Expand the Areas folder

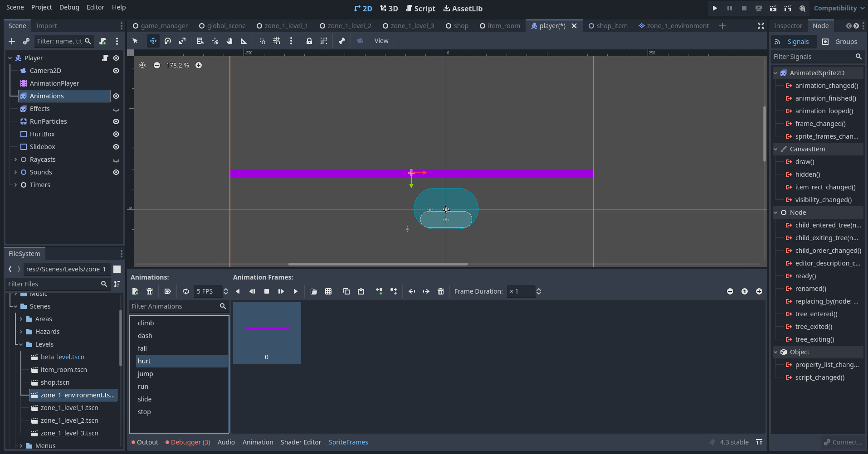tap(21, 319)
